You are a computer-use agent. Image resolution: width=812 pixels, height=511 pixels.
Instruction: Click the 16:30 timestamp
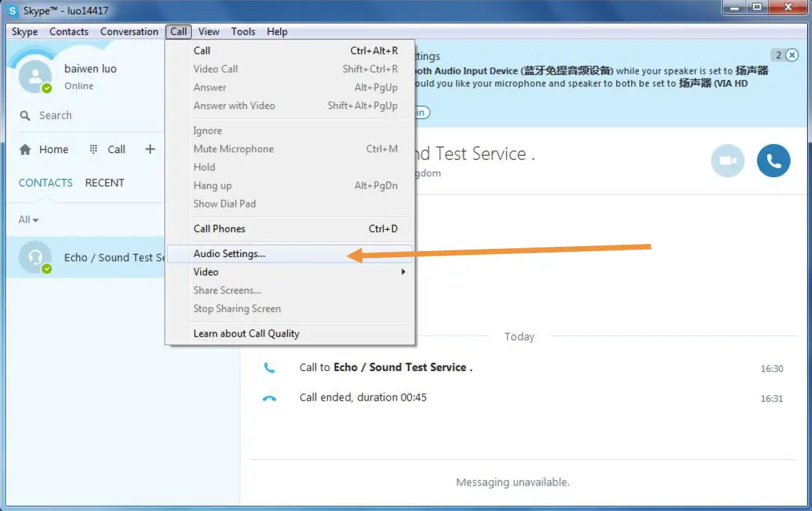click(x=771, y=369)
